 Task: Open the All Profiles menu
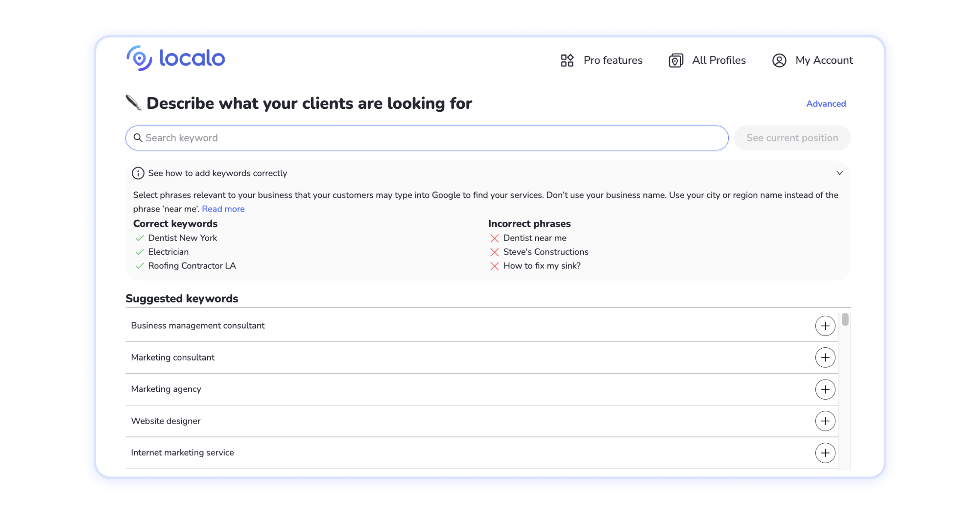(719, 60)
